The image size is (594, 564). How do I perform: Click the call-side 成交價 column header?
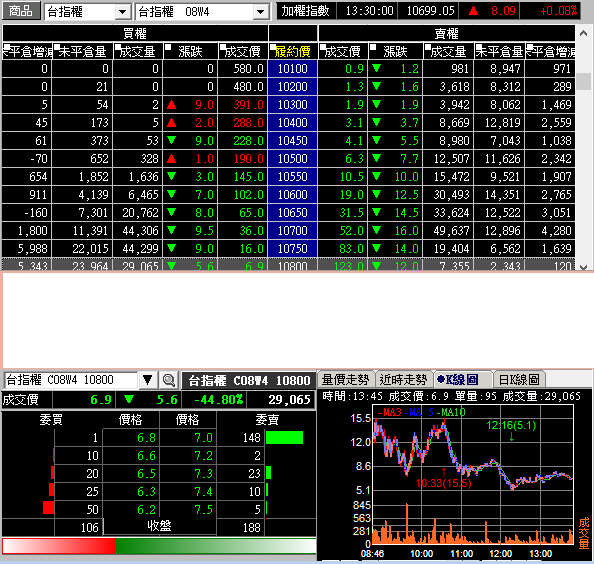click(x=243, y=51)
